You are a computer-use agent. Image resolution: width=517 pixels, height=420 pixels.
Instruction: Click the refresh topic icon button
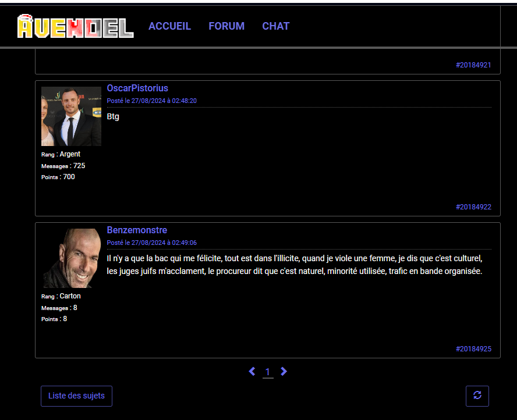coord(477,396)
